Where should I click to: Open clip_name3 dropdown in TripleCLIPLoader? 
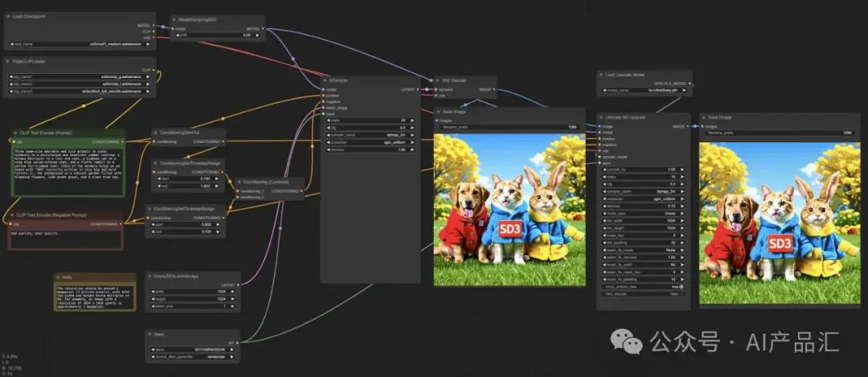(80, 92)
